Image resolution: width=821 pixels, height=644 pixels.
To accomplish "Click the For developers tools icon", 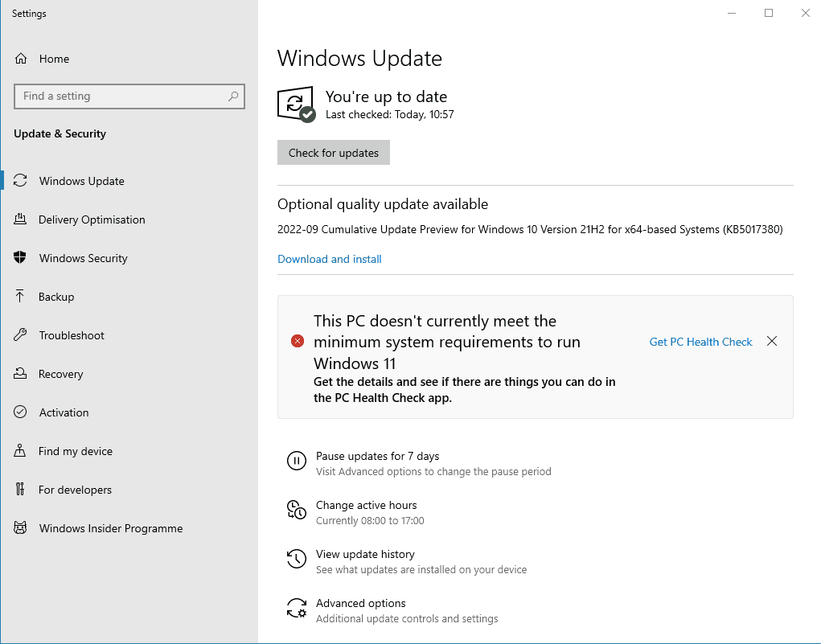I will pyautogui.click(x=20, y=489).
